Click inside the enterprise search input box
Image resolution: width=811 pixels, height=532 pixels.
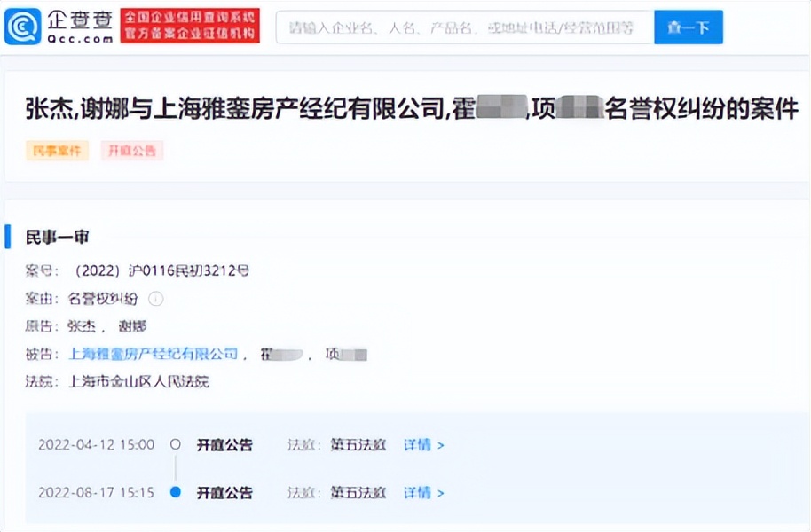tap(461, 27)
